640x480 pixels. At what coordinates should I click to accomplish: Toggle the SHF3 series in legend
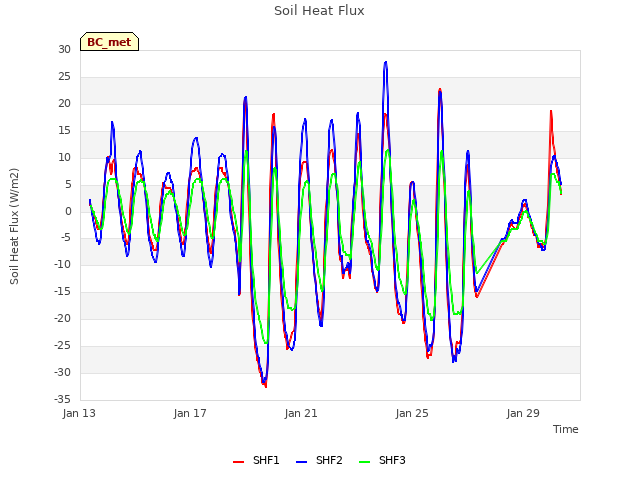(382, 460)
